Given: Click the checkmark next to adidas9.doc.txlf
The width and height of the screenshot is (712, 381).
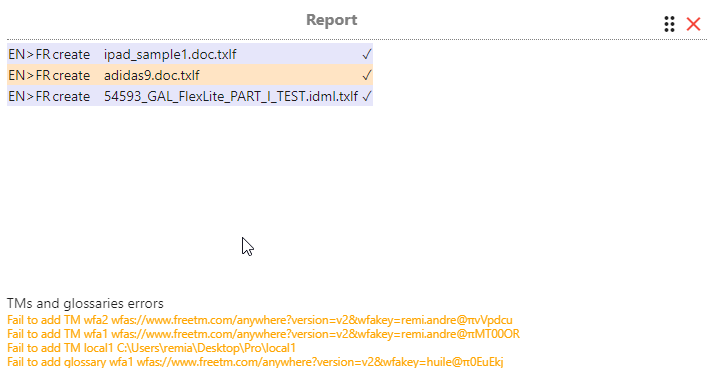Looking at the screenshot, I should pyautogui.click(x=367, y=75).
